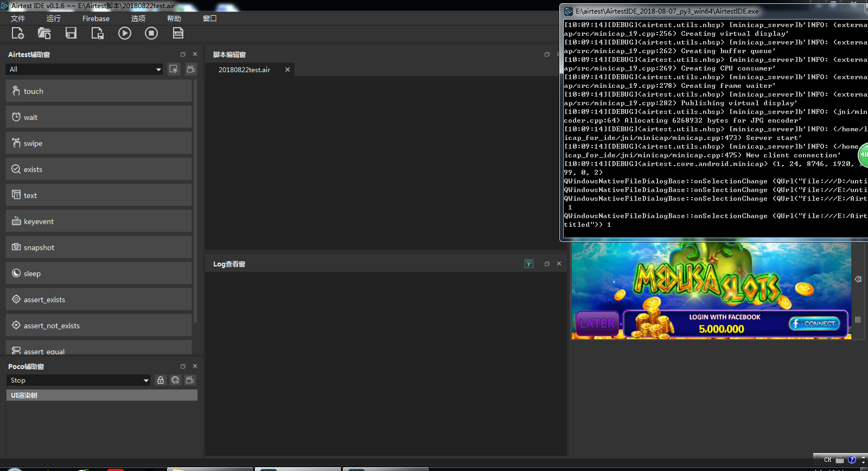Float the Poco assistant panel
The height and width of the screenshot is (471, 868).
tap(183, 366)
